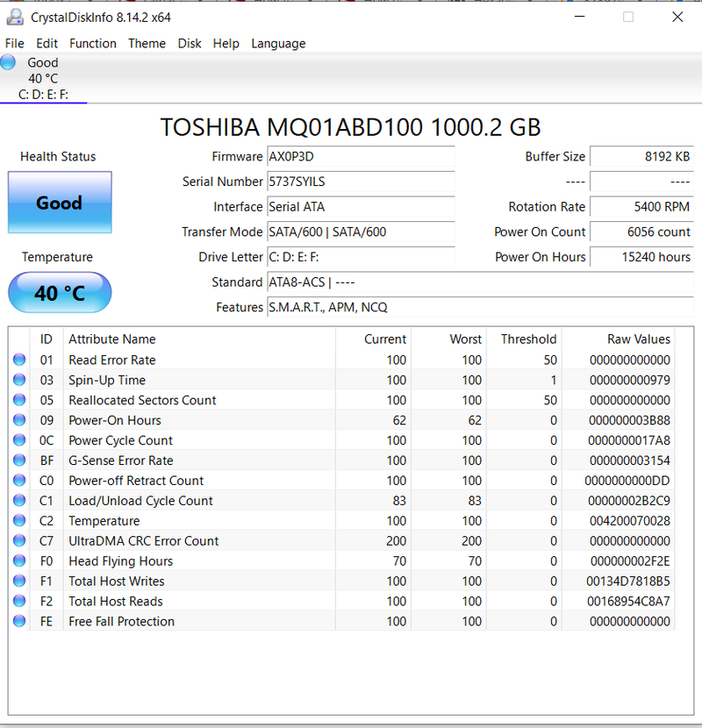Open the Disk menu
The height and width of the screenshot is (728, 702).
click(190, 44)
